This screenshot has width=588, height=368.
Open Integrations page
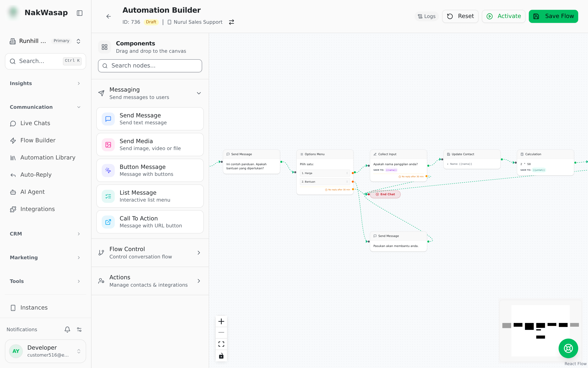tap(46, 209)
